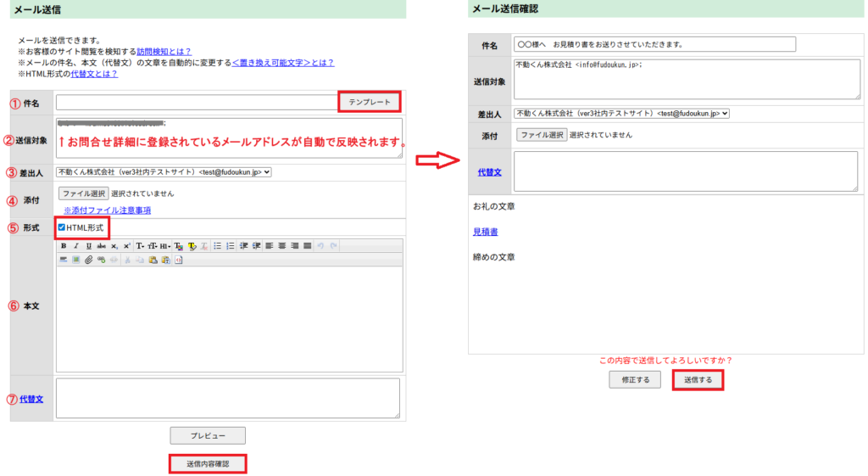868x476 pixels.
Task: Uncheck the HTML形式 checkbox
Action: tap(61, 227)
